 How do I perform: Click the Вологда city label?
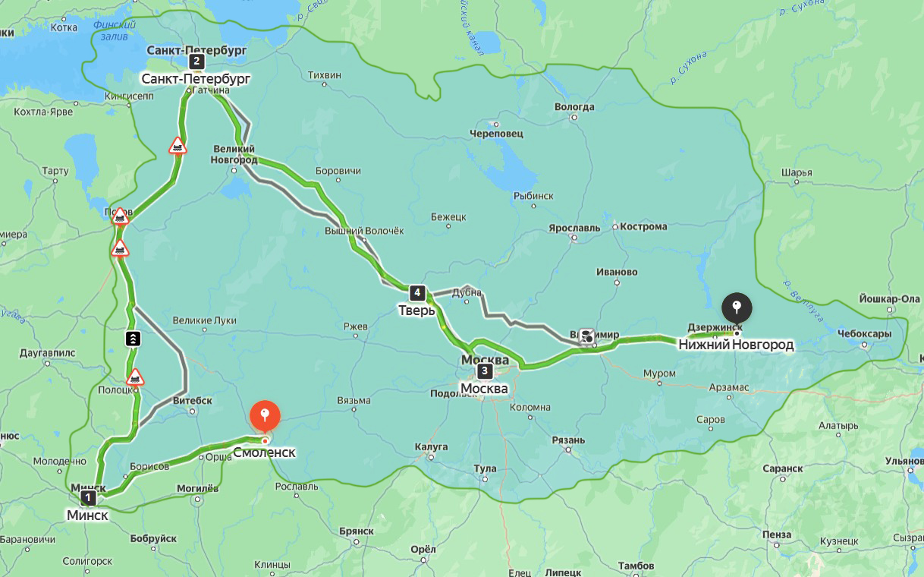[574, 107]
